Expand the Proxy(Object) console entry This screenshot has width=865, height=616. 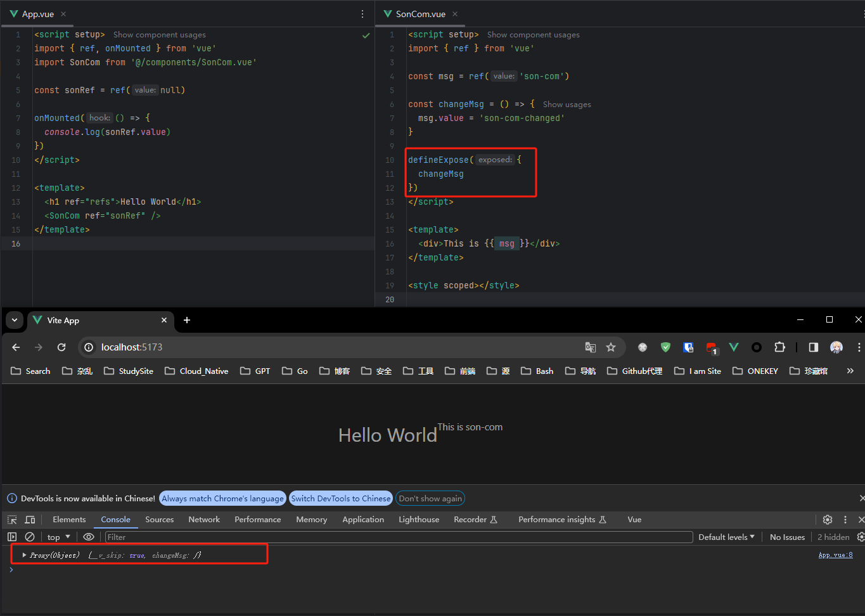(x=24, y=555)
